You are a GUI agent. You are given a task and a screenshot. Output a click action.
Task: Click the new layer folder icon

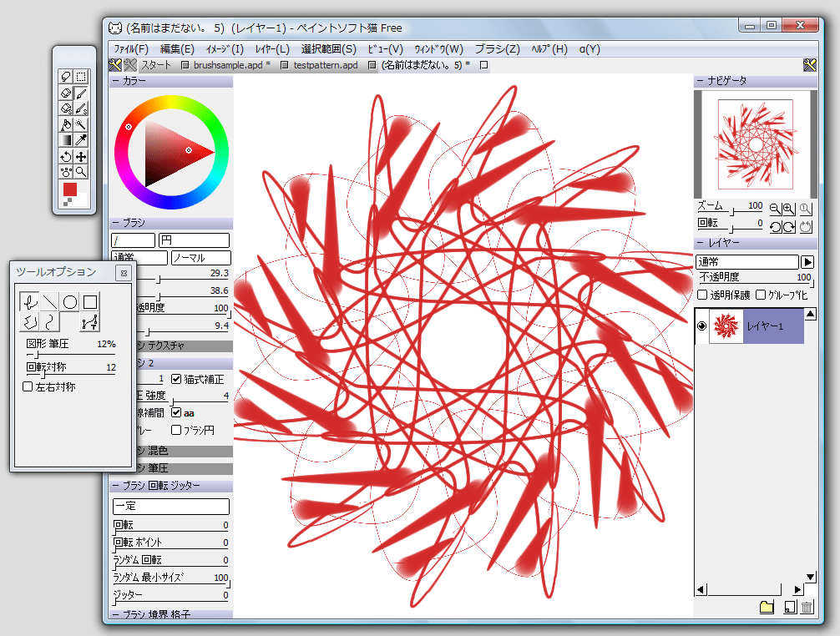[767, 607]
